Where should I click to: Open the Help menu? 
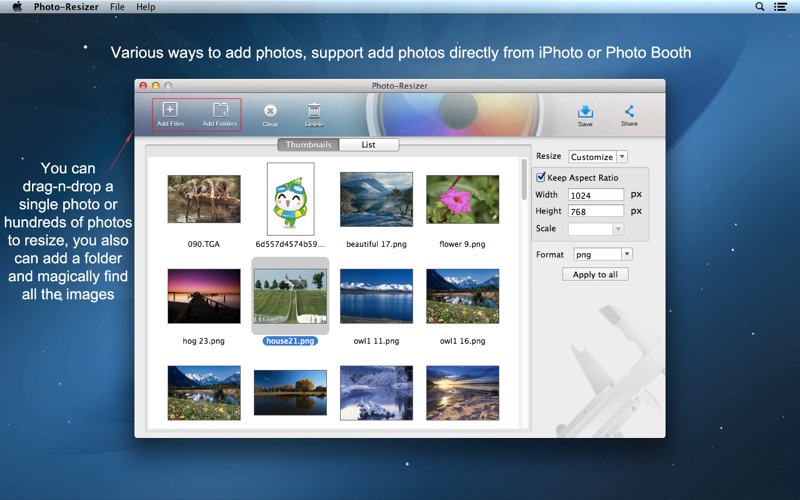146,7
